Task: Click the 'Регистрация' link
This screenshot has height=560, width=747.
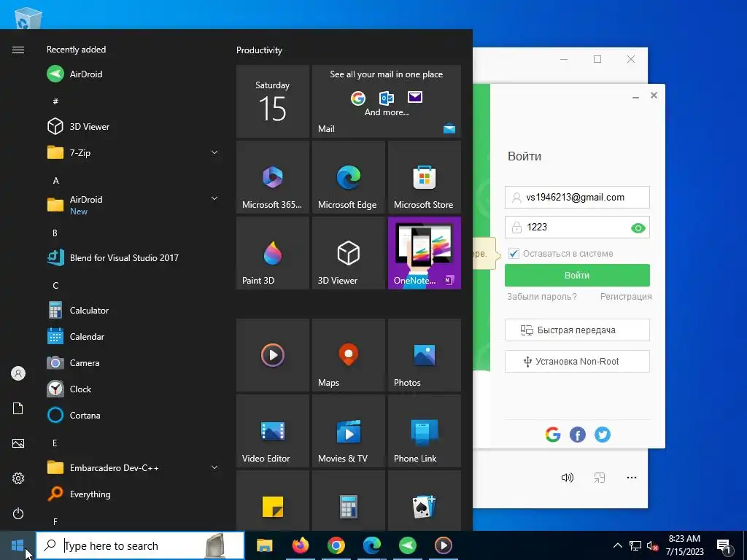Action: coord(626,296)
